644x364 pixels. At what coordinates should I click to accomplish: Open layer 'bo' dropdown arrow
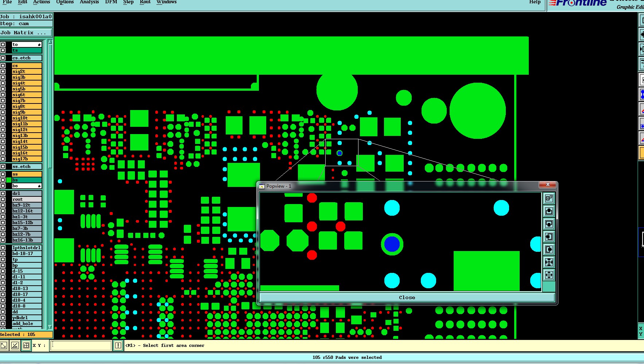39,186
